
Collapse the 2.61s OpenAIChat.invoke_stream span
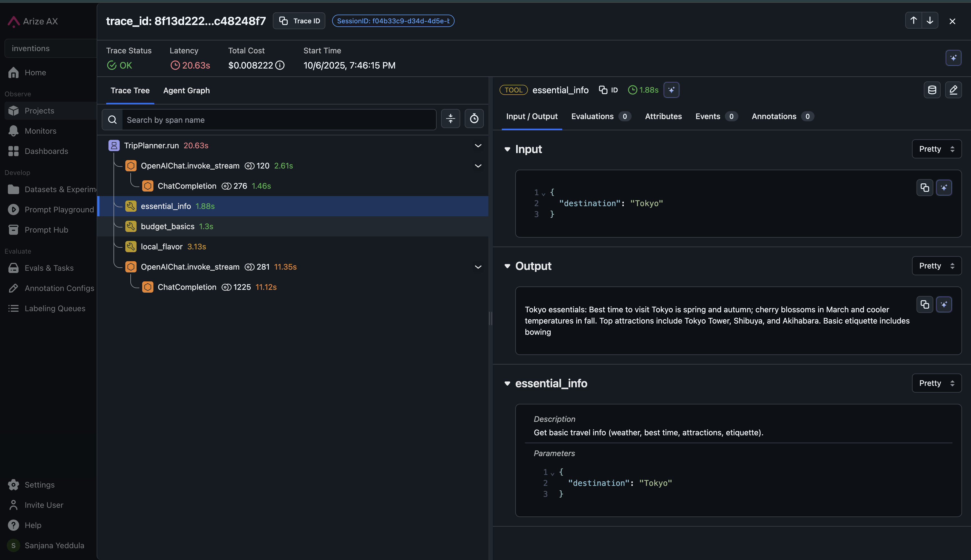478,166
